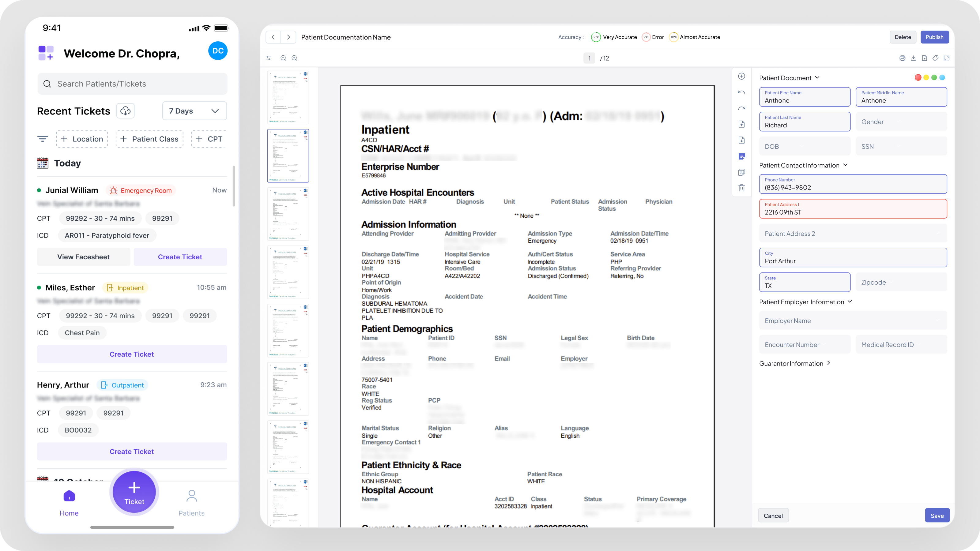This screenshot has width=980, height=551.
Task: Click the Publish button
Action: click(x=934, y=37)
